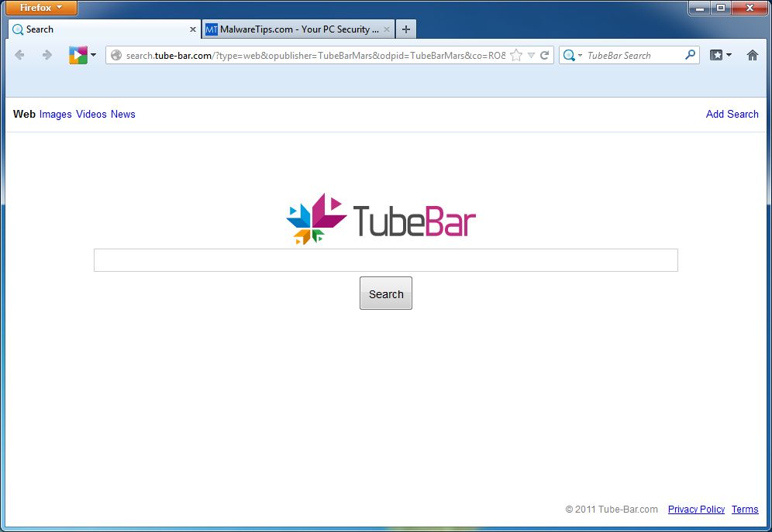Switch to the Search tab

click(x=105, y=29)
